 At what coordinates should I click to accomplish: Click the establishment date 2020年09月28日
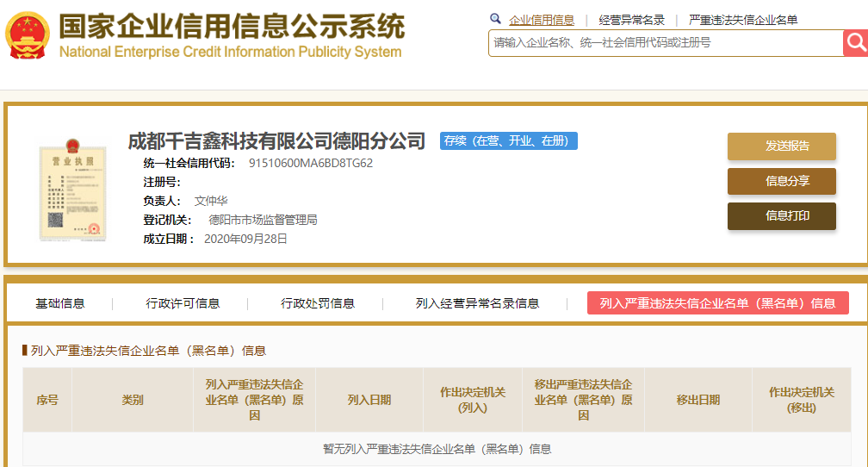(x=245, y=239)
